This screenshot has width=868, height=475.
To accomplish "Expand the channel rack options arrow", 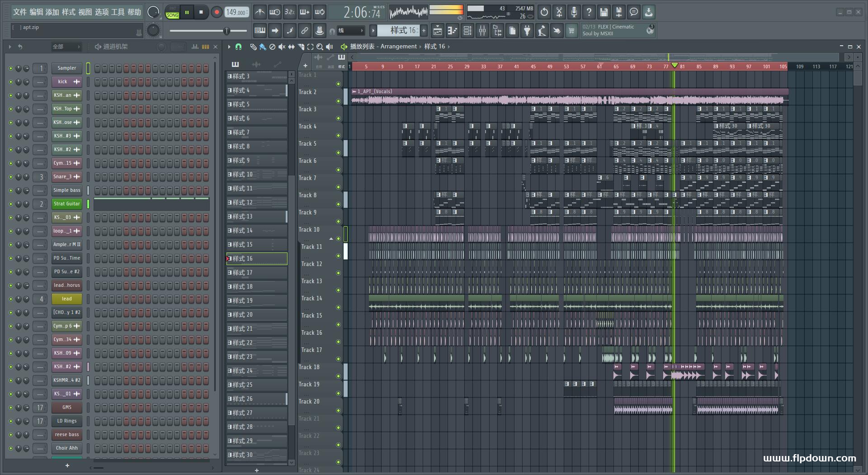I will click(x=9, y=47).
